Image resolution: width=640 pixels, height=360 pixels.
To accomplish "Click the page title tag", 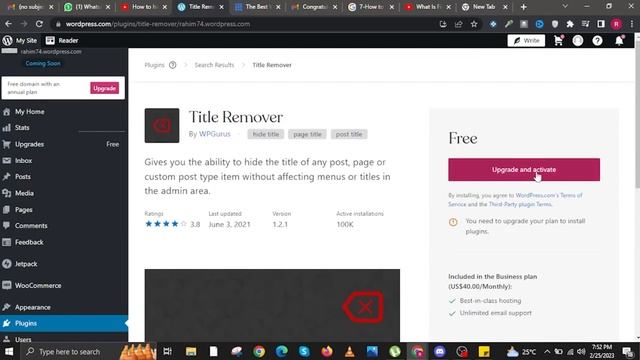I will (x=307, y=134).
